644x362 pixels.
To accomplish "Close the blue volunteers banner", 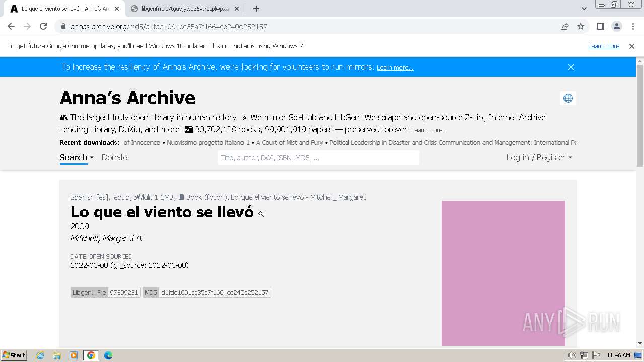I will 571,67.
